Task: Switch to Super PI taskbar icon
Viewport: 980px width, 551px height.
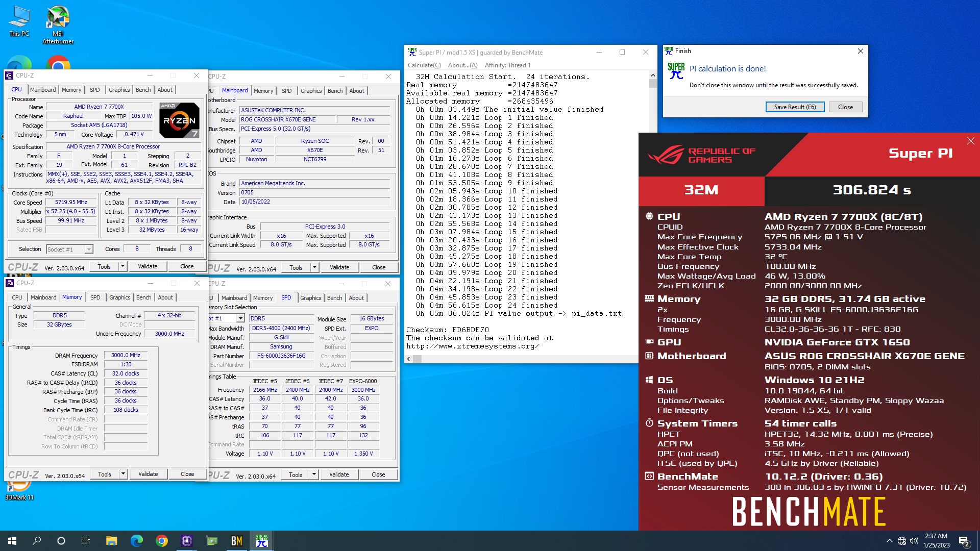Action: point(261,541)
